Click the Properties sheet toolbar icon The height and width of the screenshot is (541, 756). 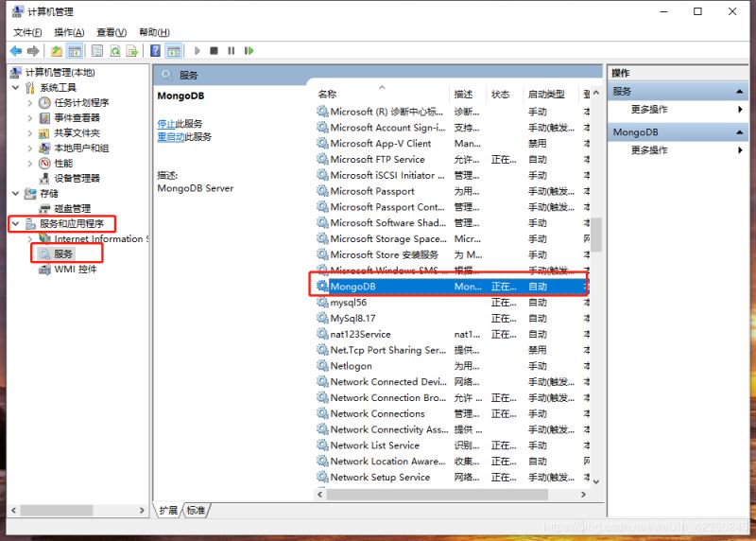pyautogui.click(x=97, y=51)
